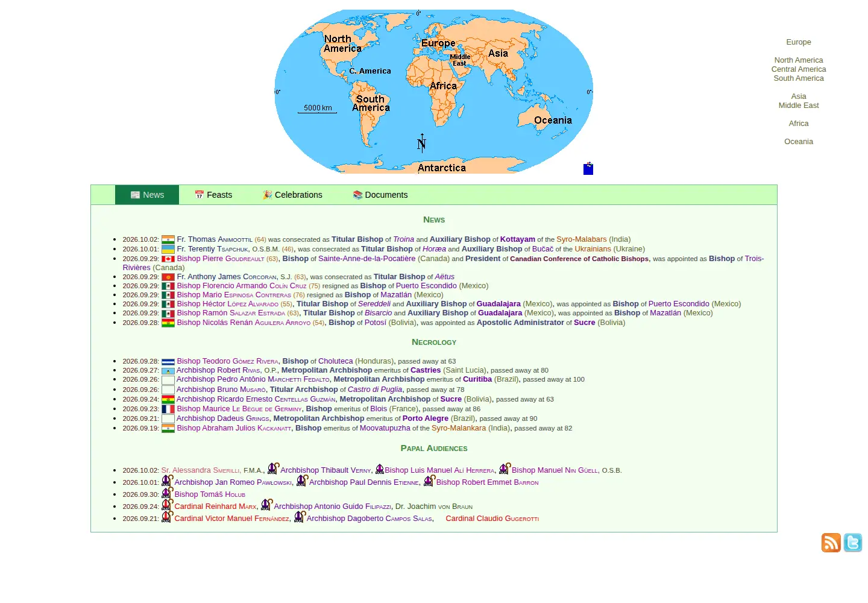
Task: Open the Oceania sidebar link
Action: 799,142
